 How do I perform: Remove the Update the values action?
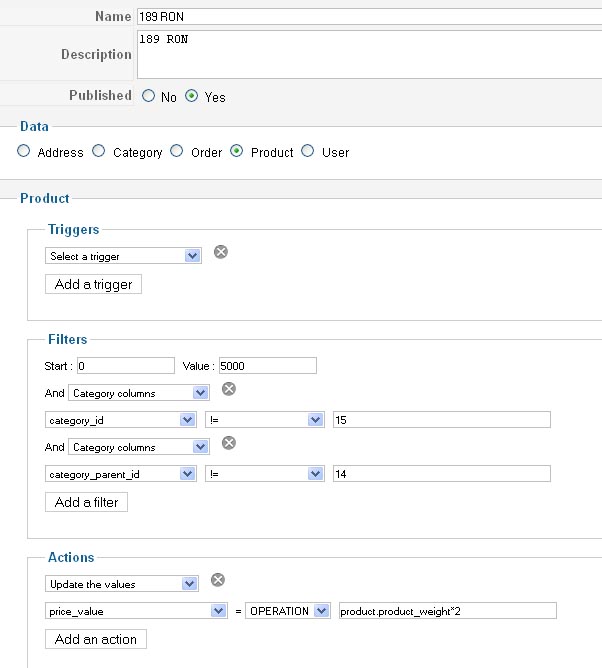click(x=218, y=579)
